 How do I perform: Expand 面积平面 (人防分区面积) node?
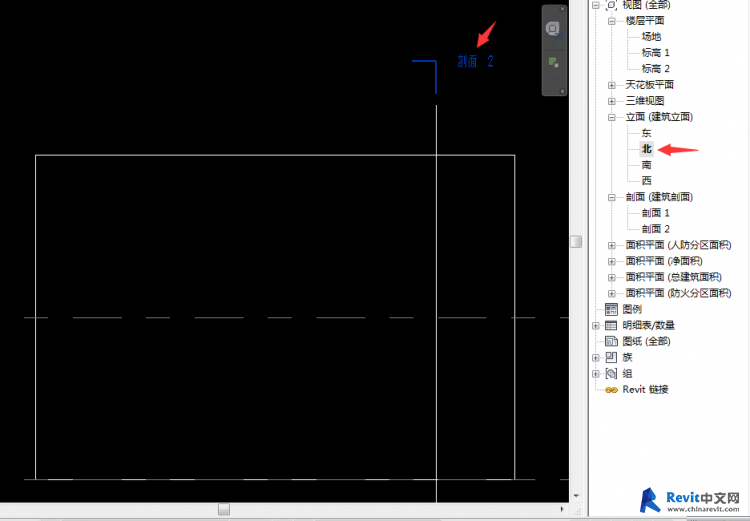tap(611, 245)
